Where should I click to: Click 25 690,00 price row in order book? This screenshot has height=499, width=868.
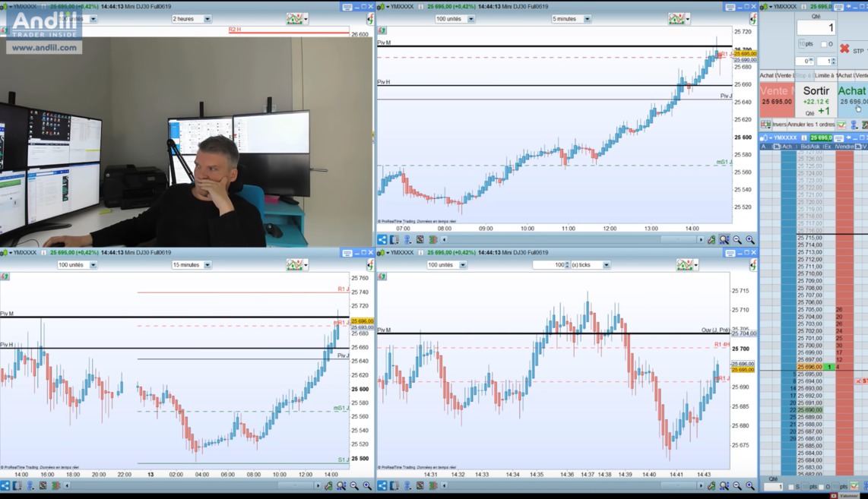coord(809,410)
